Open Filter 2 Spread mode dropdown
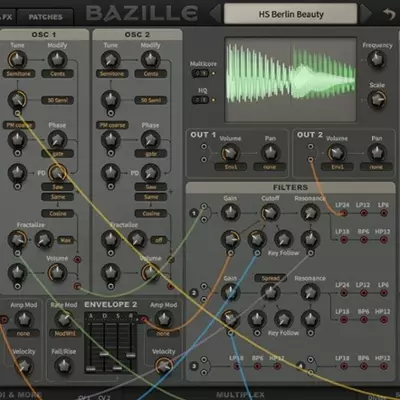 pos(271,278)
